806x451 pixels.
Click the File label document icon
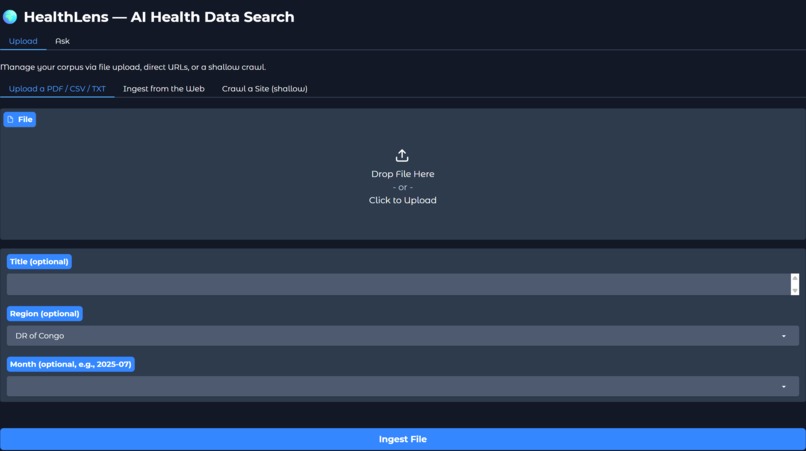[10, 119]
